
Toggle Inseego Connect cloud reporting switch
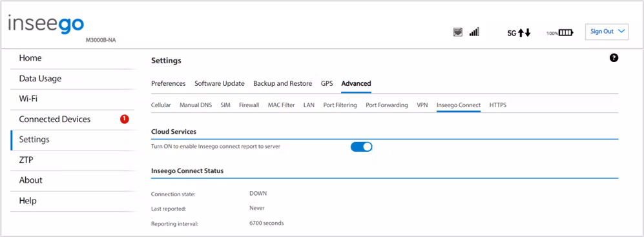[362, 147]
